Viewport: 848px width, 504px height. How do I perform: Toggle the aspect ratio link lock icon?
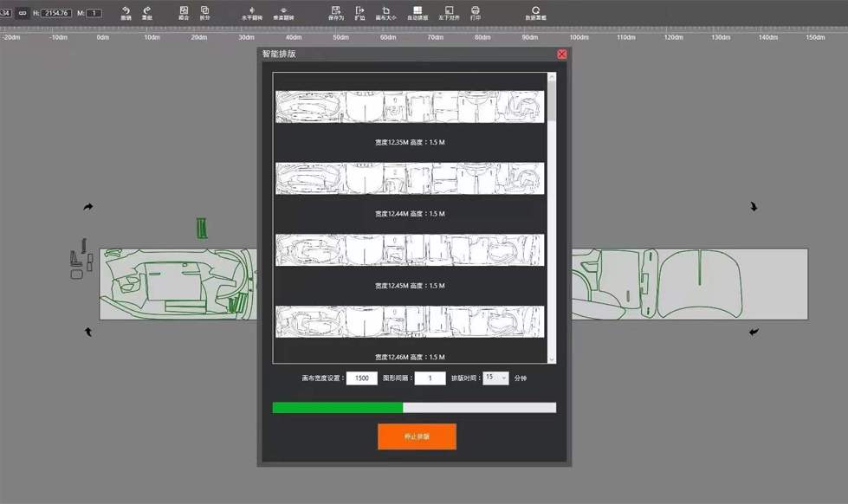coord(23,13)
